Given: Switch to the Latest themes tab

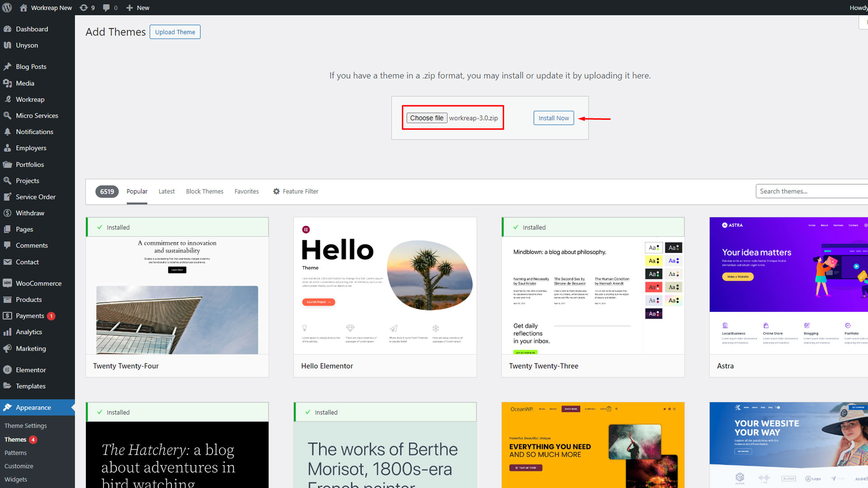Looking at the screenshot, I should pos(166,192).
